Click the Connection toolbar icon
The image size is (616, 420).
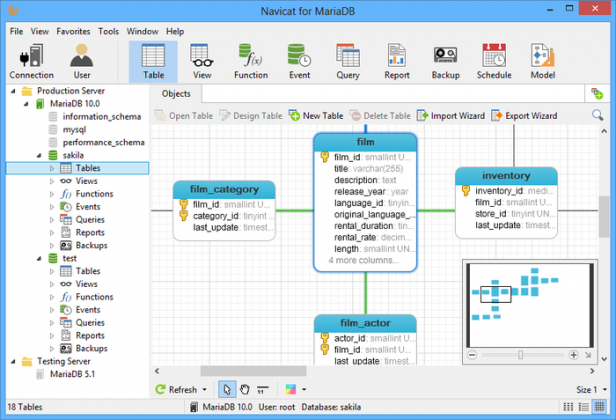click(31, 60)
